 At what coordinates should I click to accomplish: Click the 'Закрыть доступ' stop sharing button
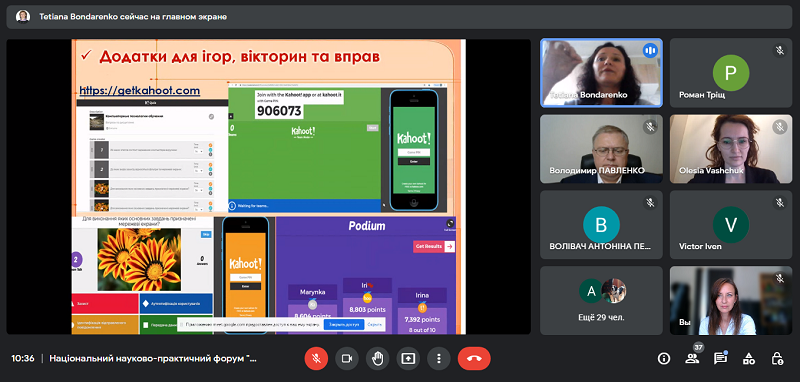pos(344,324)
